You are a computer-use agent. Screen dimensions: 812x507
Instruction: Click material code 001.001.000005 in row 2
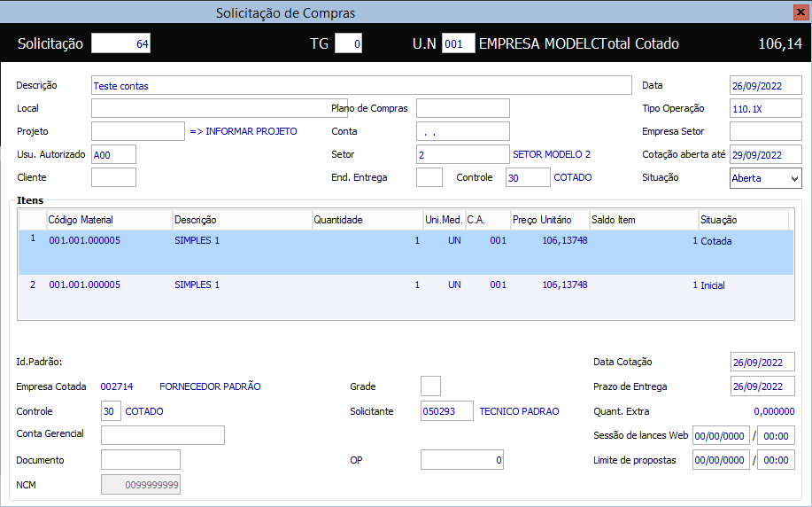(84, 285)
